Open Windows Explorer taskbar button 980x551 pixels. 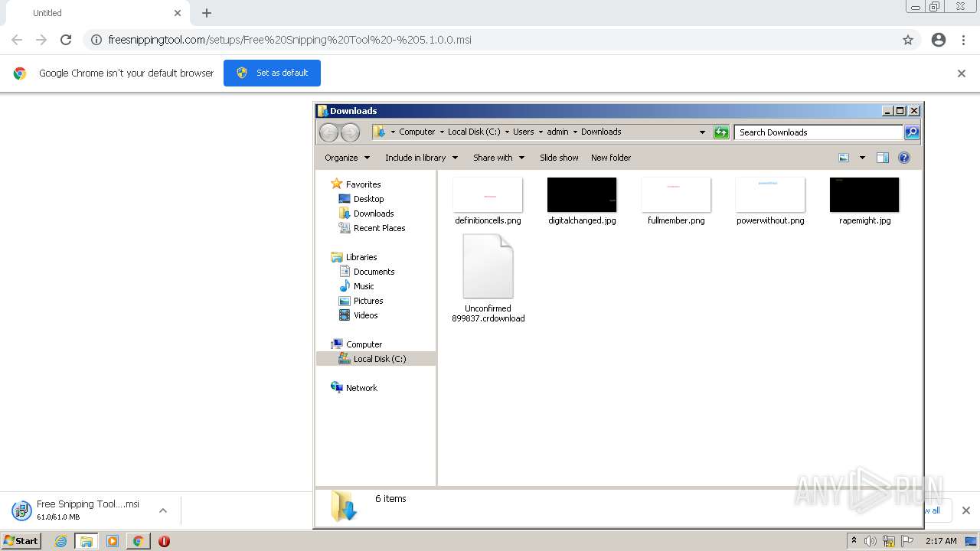86,541
